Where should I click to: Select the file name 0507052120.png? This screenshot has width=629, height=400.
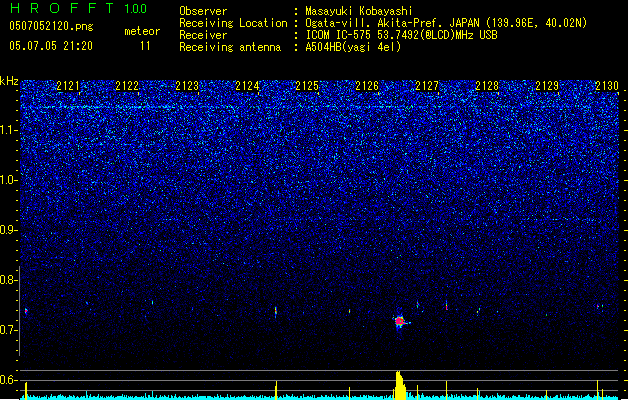[x=51, y=26]
